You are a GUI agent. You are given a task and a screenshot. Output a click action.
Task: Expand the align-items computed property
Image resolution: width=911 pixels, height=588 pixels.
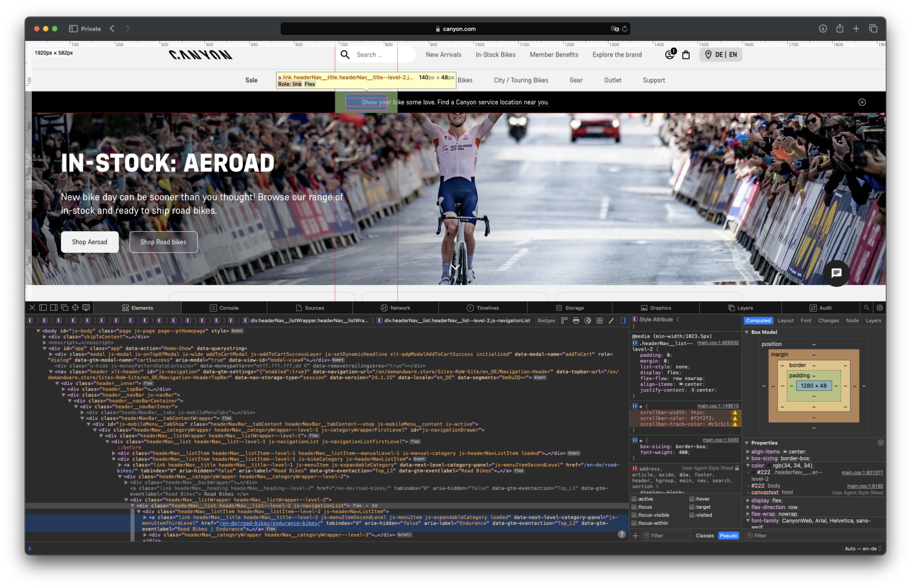(748, 451)
